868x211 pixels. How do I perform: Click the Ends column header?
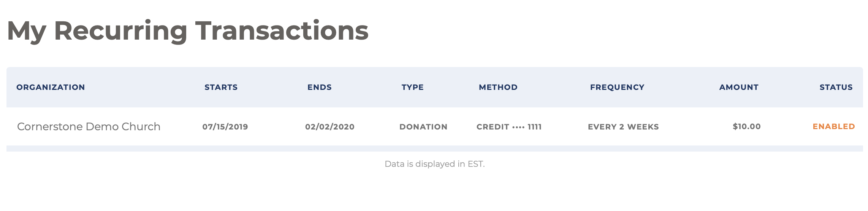point(320,87)
